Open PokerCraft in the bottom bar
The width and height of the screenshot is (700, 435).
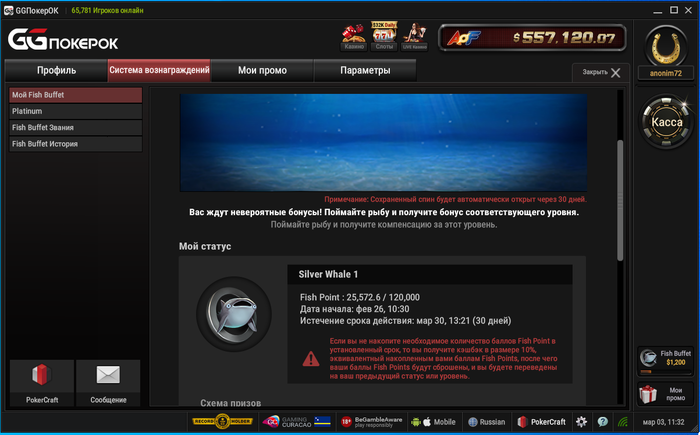click(541, 422)
